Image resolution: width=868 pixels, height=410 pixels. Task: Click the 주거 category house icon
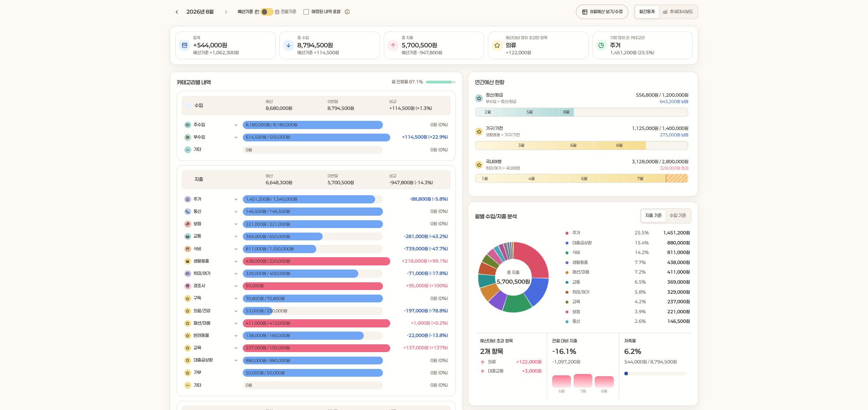pos(188,199)
